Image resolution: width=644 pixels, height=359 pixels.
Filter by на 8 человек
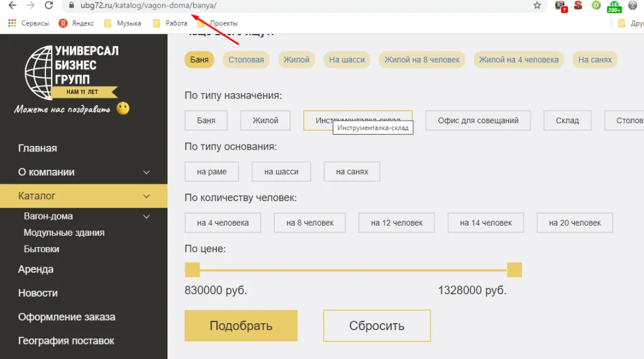tap(309, 223)
